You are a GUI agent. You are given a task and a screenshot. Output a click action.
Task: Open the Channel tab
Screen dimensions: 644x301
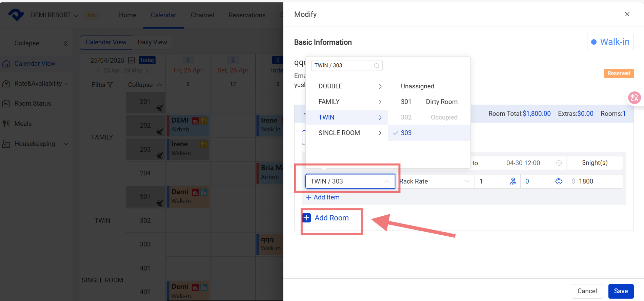click(x=202, y=15)
